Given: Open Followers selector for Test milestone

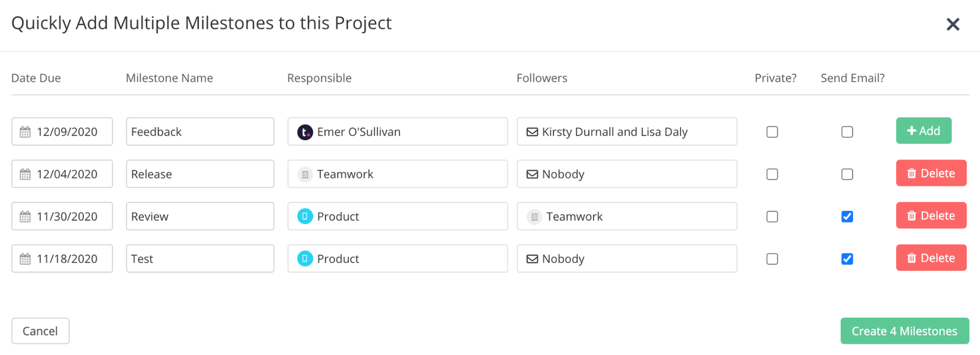Looking at the screenshot, I should tap(627, 259).
